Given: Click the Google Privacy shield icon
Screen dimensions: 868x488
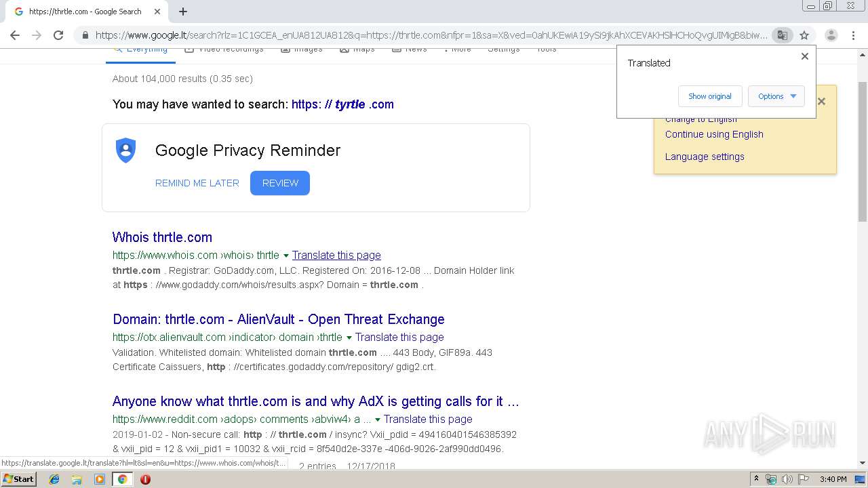Looking at the screenshot, I should [x=126, y=150].
